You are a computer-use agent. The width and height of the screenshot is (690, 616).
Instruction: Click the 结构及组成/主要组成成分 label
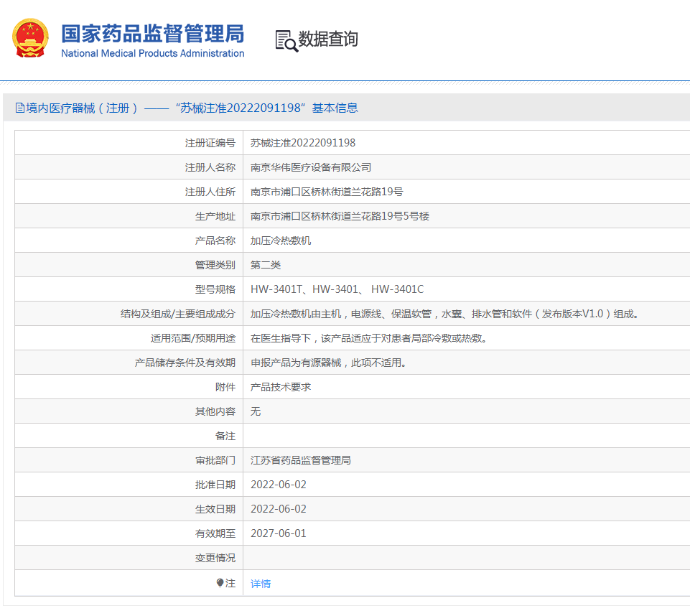[x=178, y=314]
